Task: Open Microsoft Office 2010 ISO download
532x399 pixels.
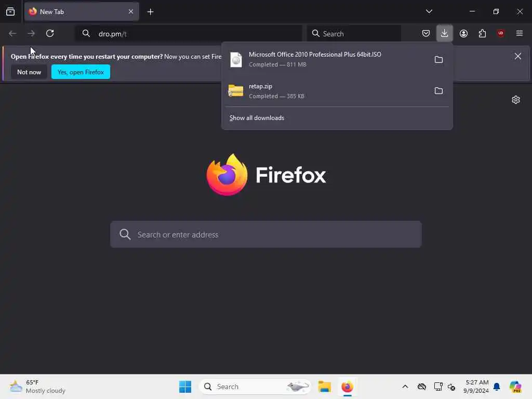Action: (326, 59)
